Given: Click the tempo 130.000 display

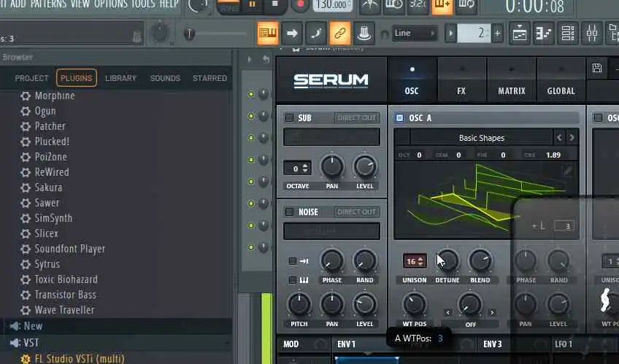Looking at the screenshot, I should click(x=333, y=4).
